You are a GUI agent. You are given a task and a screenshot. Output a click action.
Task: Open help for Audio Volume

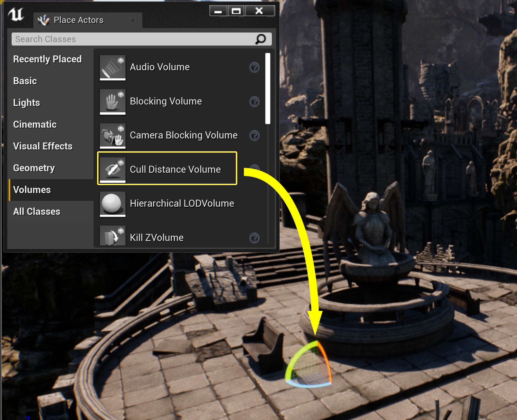[x=254, y=67]
